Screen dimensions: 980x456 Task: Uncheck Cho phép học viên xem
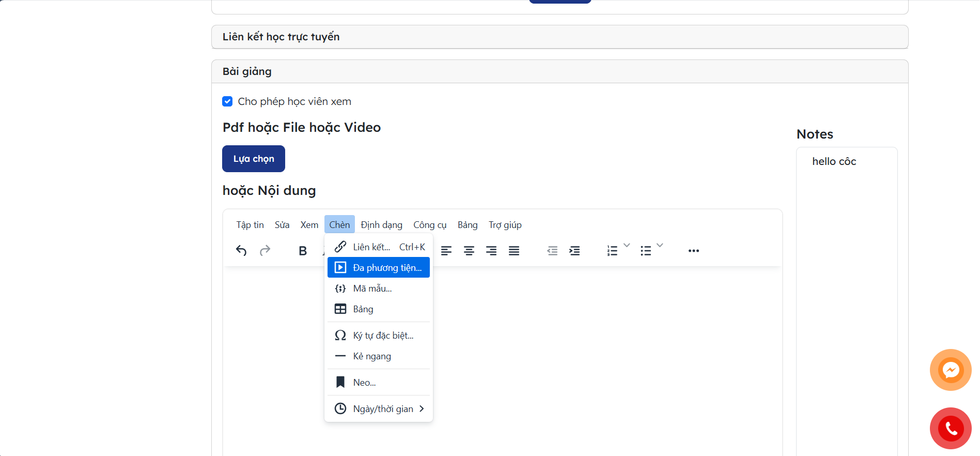pyautogui.click(x=227, y=101)
